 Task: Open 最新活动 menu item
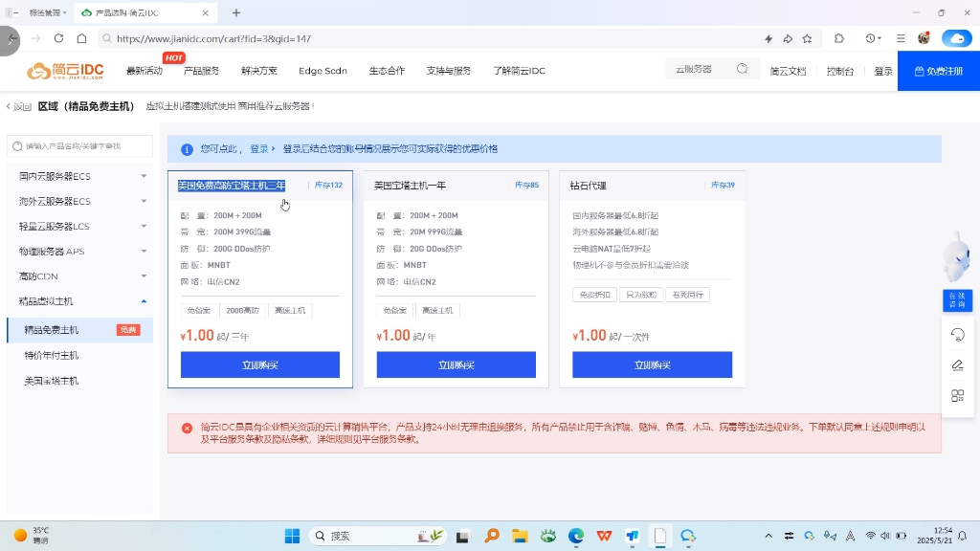(x=145, y=71)
